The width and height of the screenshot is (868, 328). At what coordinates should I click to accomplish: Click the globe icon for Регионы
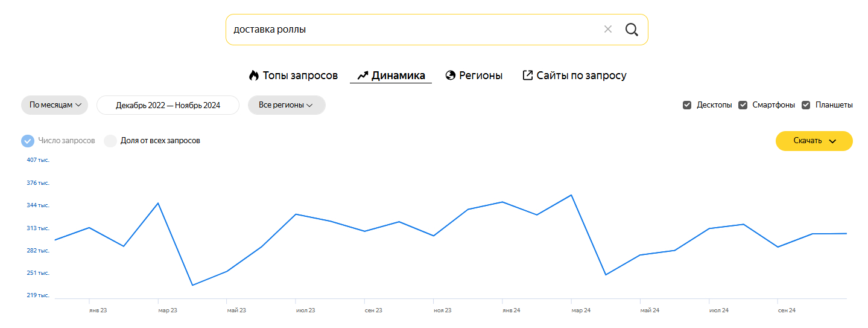(450, 76)
